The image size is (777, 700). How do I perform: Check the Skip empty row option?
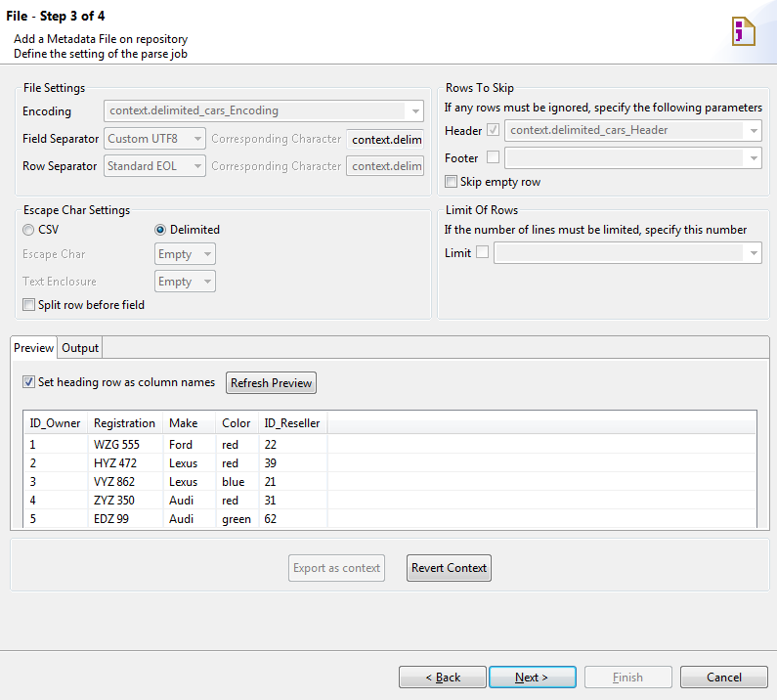(451, 182)
